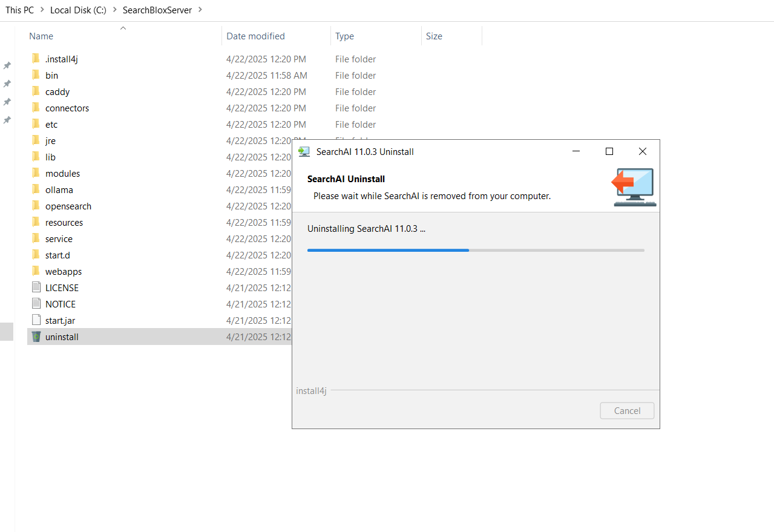Click the sort arrow above the Name column

click(x=123, y=28)
